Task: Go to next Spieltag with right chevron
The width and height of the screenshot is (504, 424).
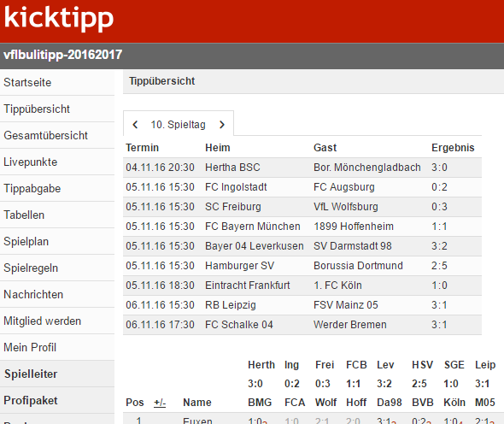Action: [222, 125]
